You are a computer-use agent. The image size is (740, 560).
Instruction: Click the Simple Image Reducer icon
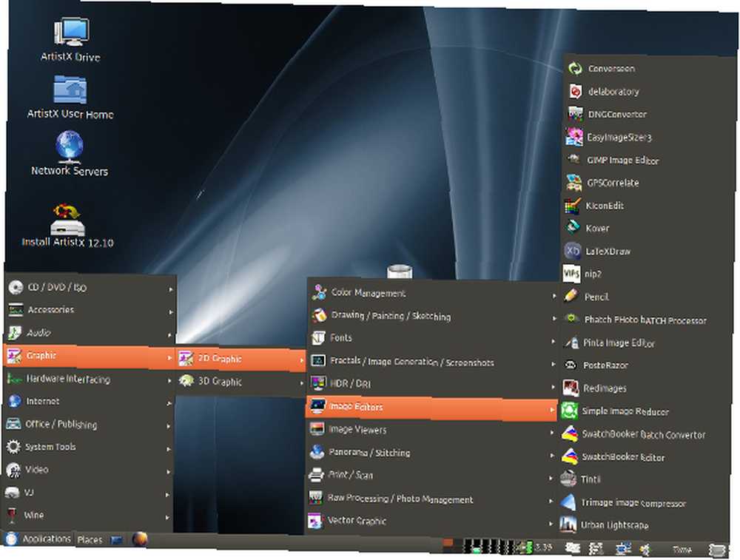570,411
